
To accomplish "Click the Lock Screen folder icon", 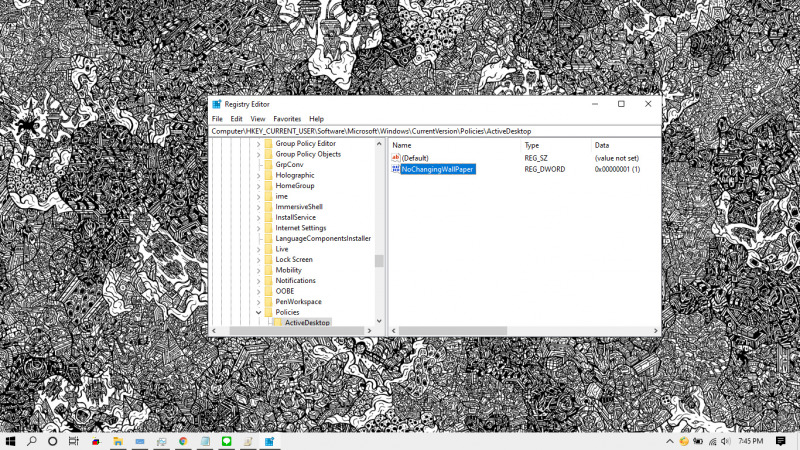I will coord(268,259).
